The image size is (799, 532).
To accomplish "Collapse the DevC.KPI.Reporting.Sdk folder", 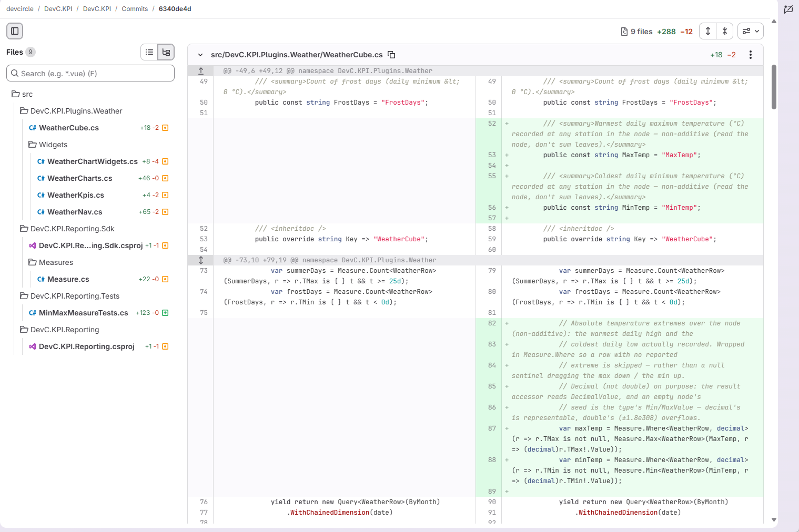I will coord(67,229).
